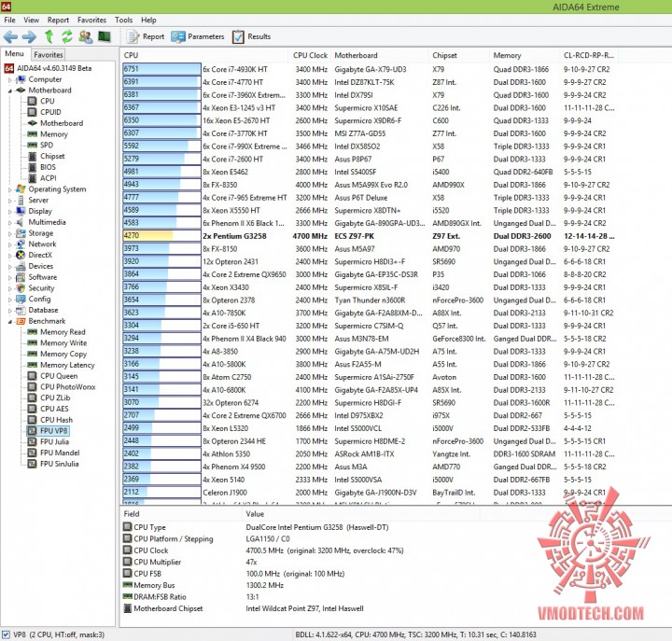Image resolution: width=672 pixels, height=641 pixels.
Task: Expand the Computer tree node
Action: (x=10, y=80)
